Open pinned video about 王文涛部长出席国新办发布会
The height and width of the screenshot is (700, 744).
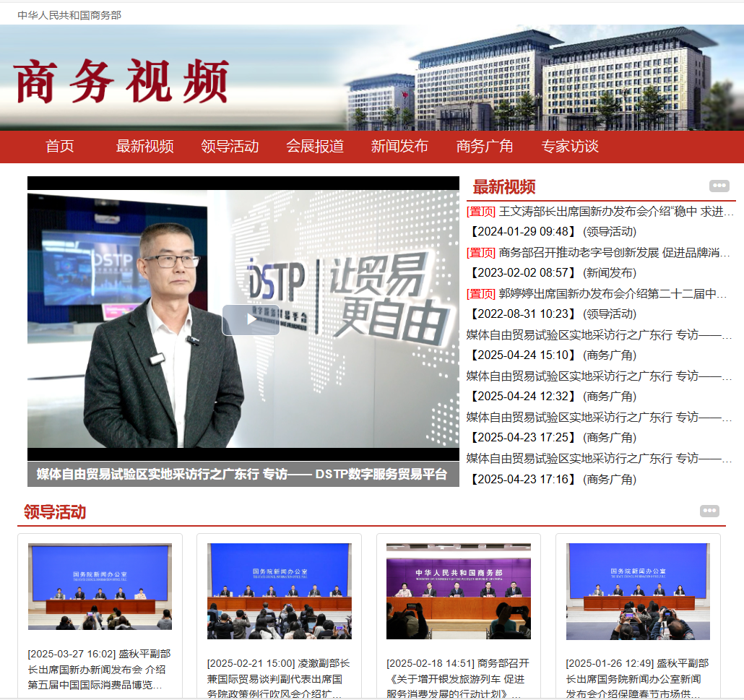pyautogui.click(x=616, y=211)
